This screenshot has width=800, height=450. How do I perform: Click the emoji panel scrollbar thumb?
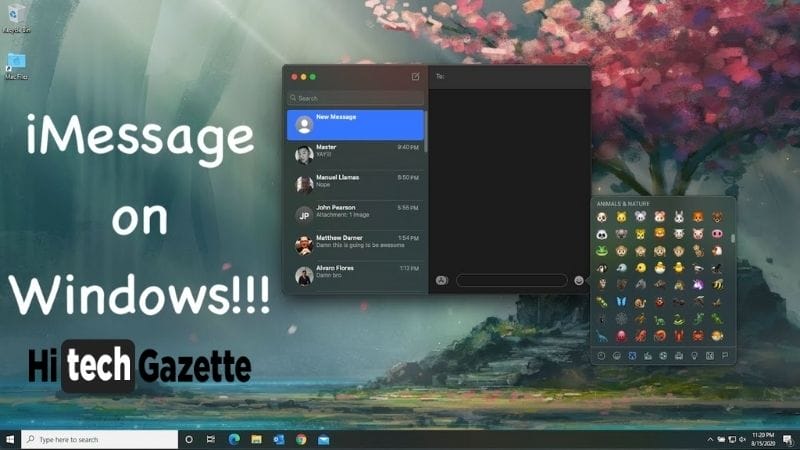pyautogui.click(x=733, y=238)
